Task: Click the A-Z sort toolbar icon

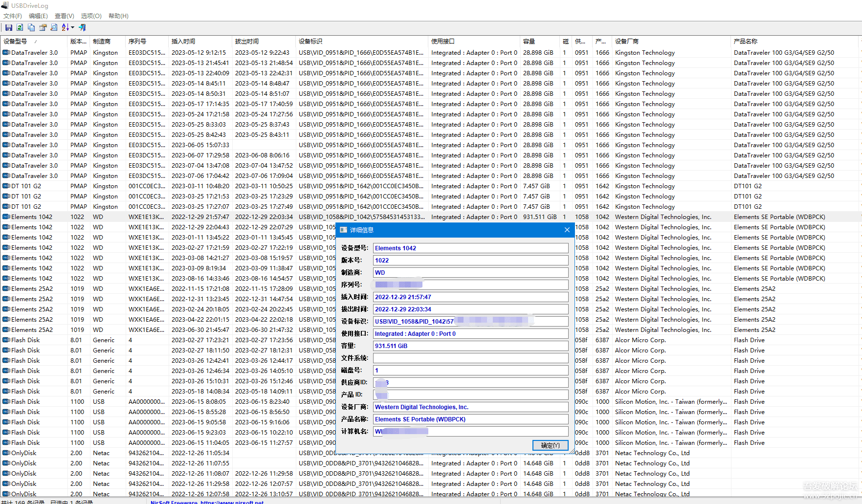Action: [65, 28]
